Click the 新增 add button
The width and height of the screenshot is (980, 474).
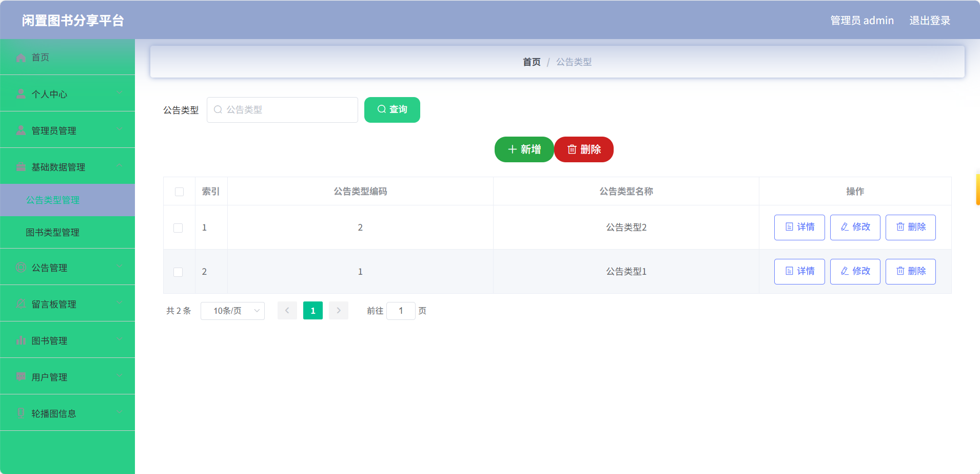click(x=524, y=149)
